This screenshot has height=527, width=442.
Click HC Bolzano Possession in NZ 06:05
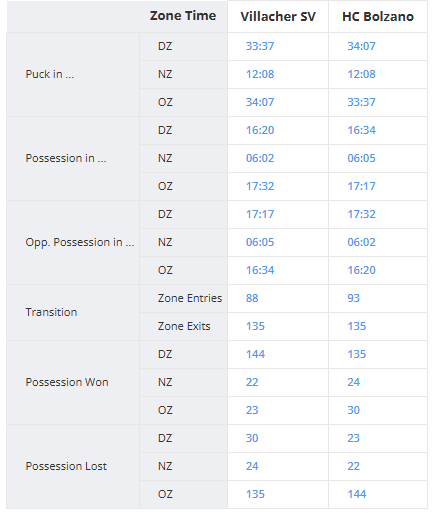[x=361, y=158]
